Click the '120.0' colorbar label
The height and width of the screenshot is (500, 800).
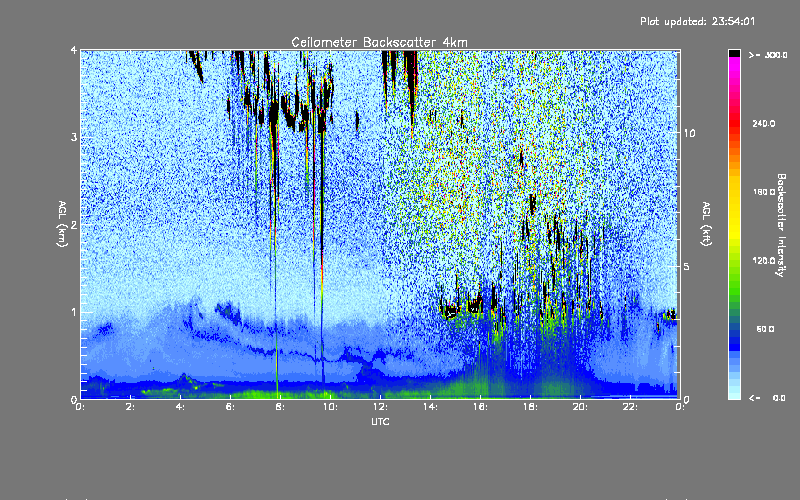coord(764,261)
